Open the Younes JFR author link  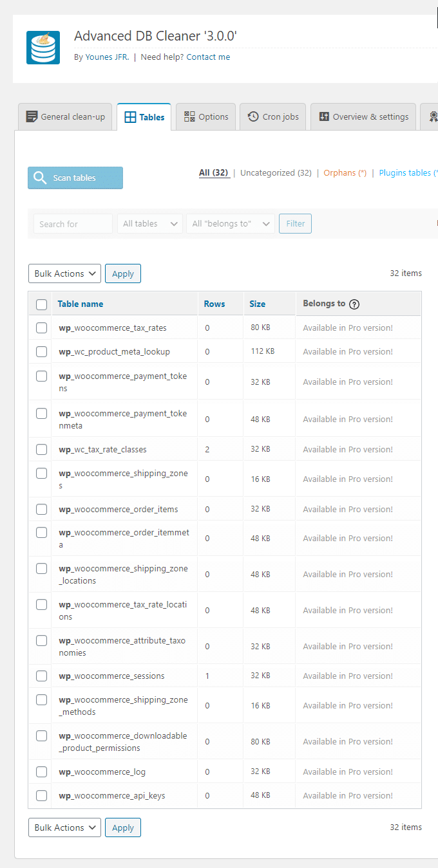pos(107,57)
